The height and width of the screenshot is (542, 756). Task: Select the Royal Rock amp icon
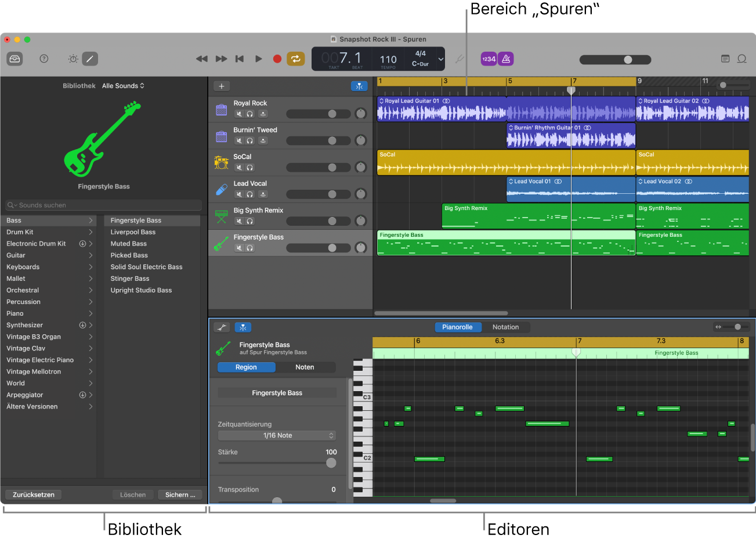point(221,110)
